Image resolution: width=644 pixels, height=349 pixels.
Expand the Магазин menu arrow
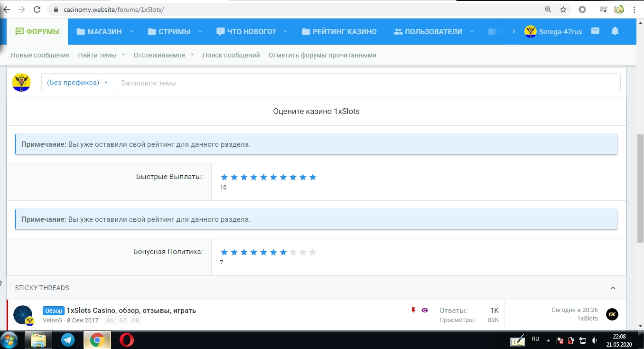point(131,32)
